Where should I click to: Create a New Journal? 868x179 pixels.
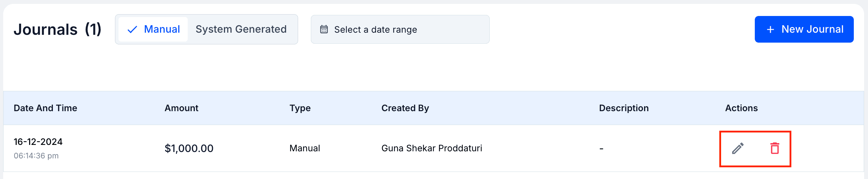(x=804, y=29)
